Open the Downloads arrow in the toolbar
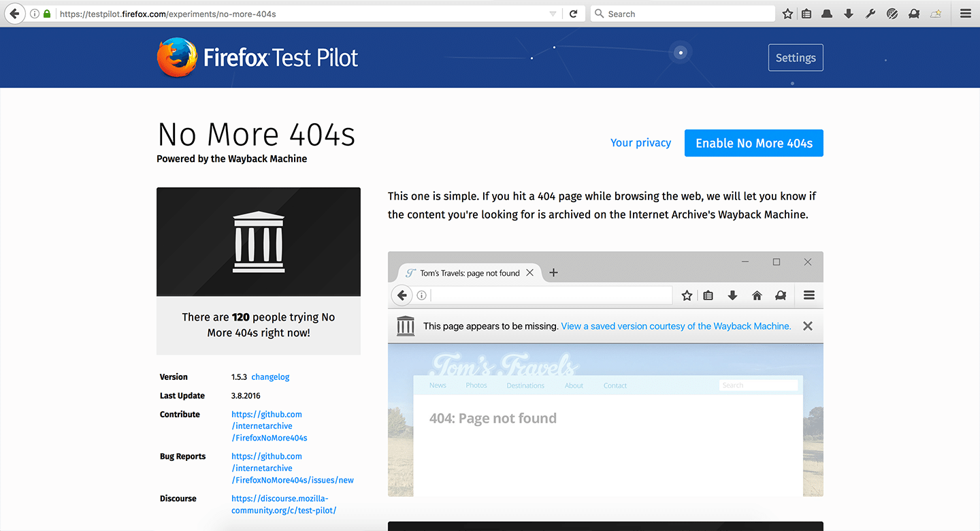980x531 pixels. point(849,14)
